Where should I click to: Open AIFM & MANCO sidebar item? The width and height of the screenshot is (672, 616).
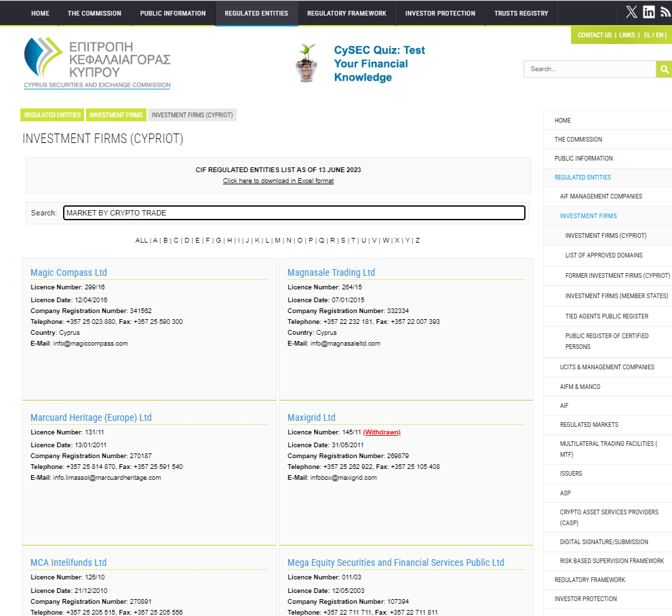click(x=608, y=386)
